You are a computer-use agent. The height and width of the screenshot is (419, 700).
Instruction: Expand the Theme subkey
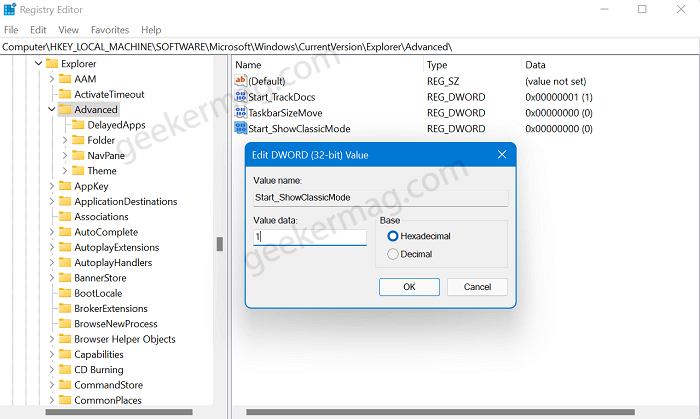pos(64,170)
